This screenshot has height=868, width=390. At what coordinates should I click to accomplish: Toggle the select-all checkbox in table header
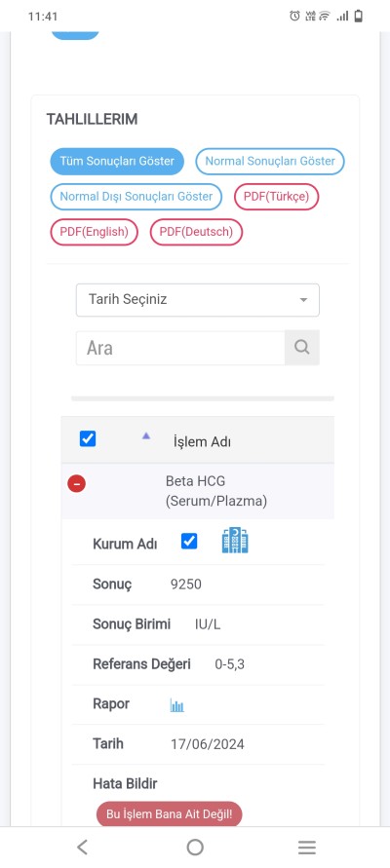[x=88, y=439]
